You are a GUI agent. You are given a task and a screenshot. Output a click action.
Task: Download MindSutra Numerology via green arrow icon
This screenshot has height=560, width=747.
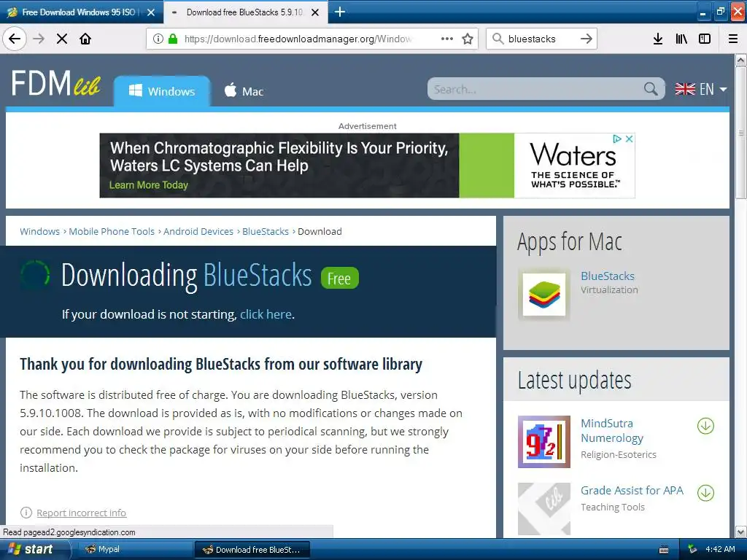coord(705,426)
